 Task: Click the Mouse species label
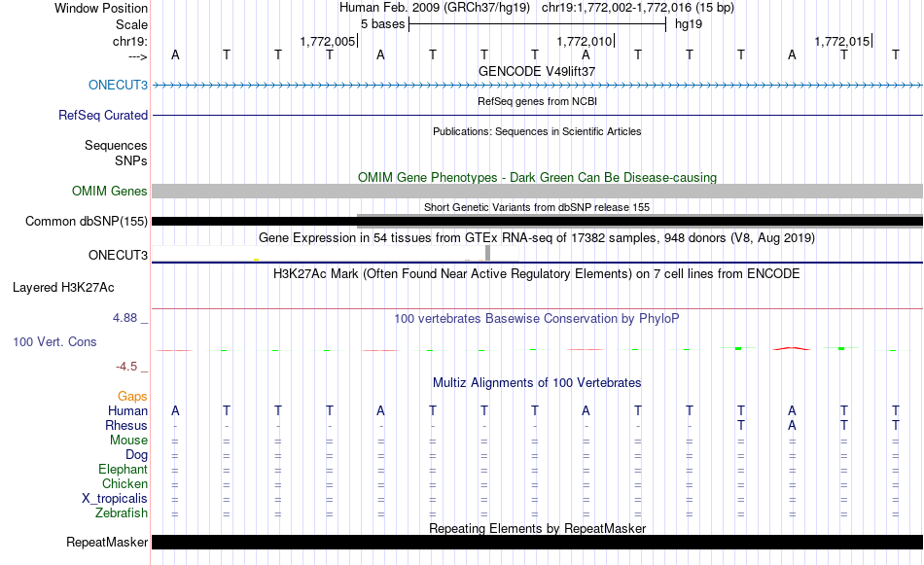128,441
